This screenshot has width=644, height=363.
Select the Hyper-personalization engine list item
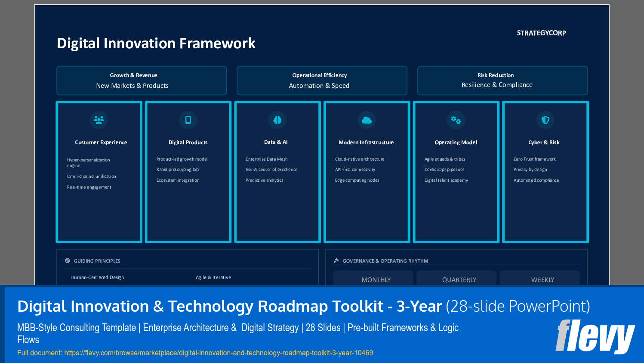[88, 162]
